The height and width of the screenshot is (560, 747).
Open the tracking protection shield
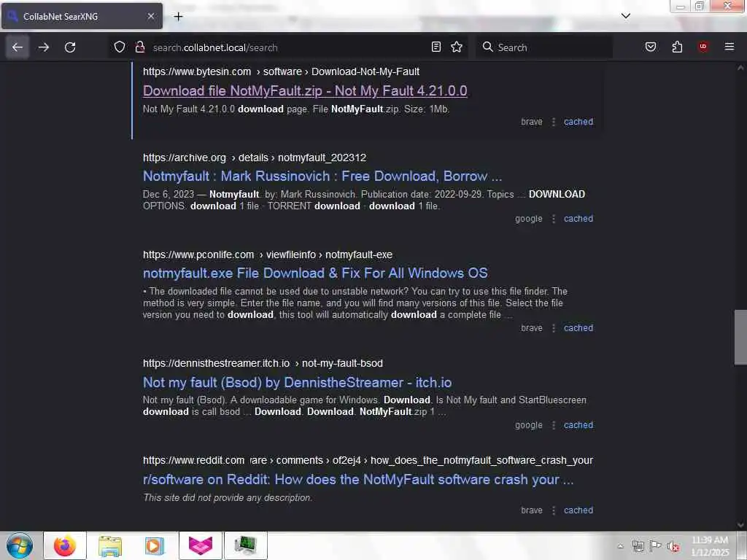click(120, 47)
